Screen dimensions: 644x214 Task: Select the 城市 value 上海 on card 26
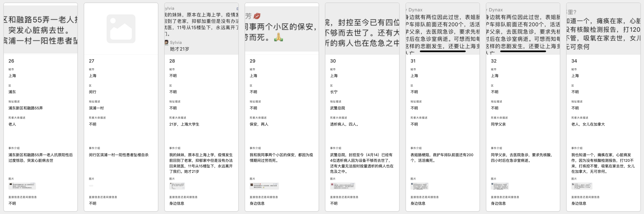tap(12, 76)
